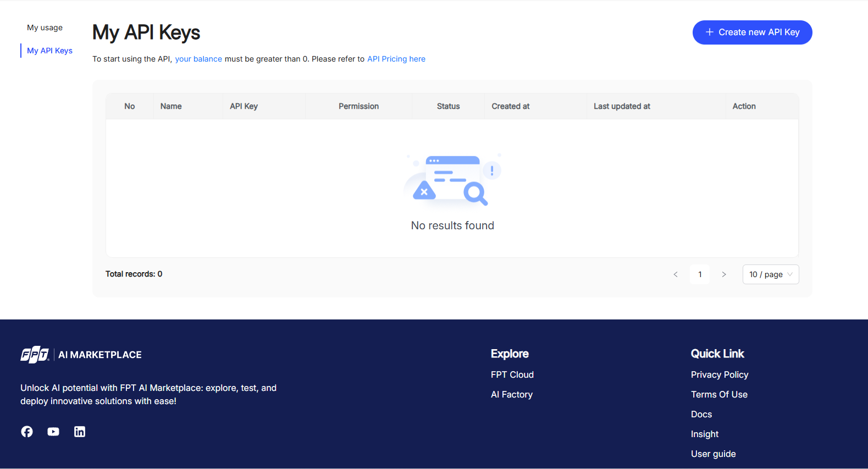Screen dimensions: 868x469
Task: Open the Facebook social icon
Action: coord(27,432)
